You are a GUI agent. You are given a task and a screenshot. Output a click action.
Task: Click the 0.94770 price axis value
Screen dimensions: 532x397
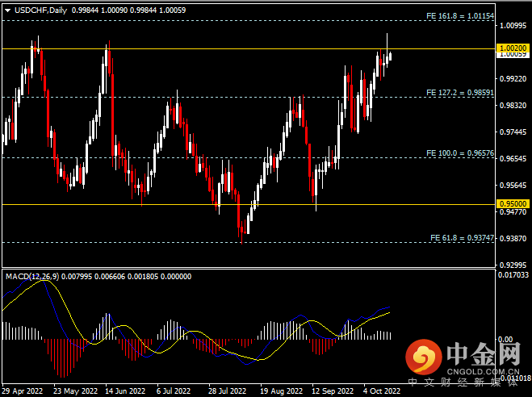pyautogui.click(x=513, y=212)
